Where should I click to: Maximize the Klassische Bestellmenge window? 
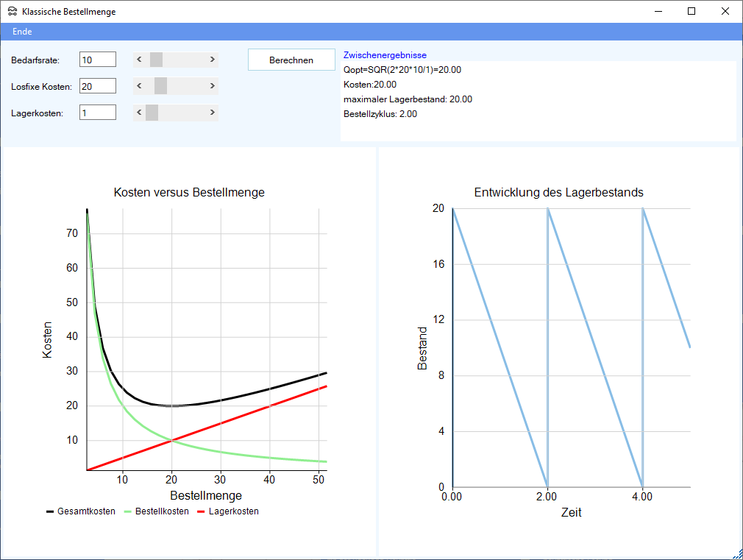(x=692, y=11)
